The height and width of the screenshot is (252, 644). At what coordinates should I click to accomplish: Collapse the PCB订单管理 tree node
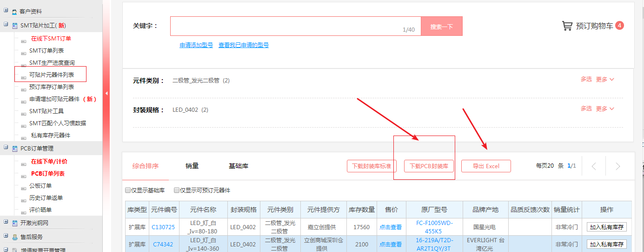pos(6,148)
